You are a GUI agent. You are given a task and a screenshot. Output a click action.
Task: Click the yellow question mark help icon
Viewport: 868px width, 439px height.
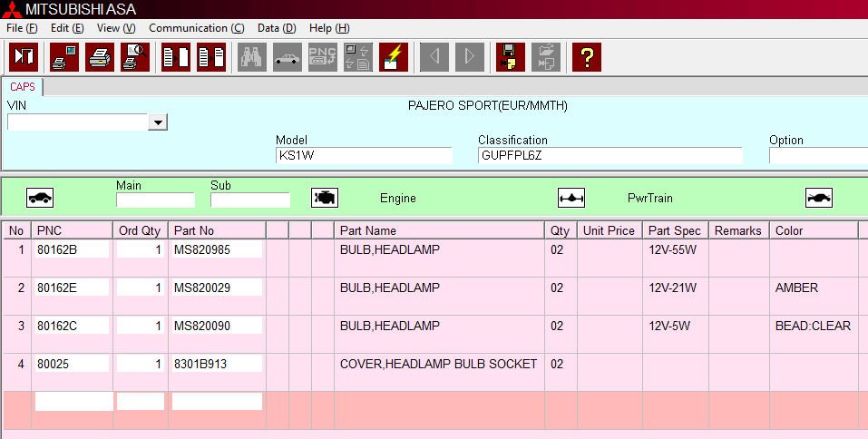(x=587, y=56)
